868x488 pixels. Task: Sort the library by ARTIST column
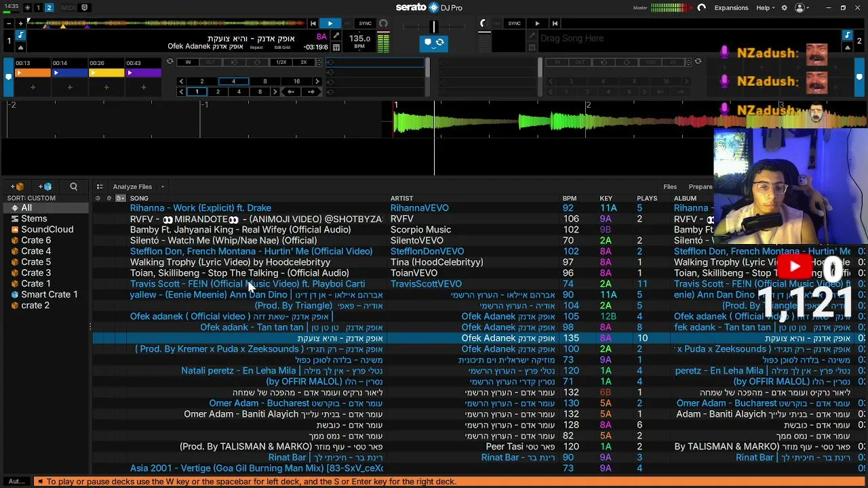click(401, 198)
